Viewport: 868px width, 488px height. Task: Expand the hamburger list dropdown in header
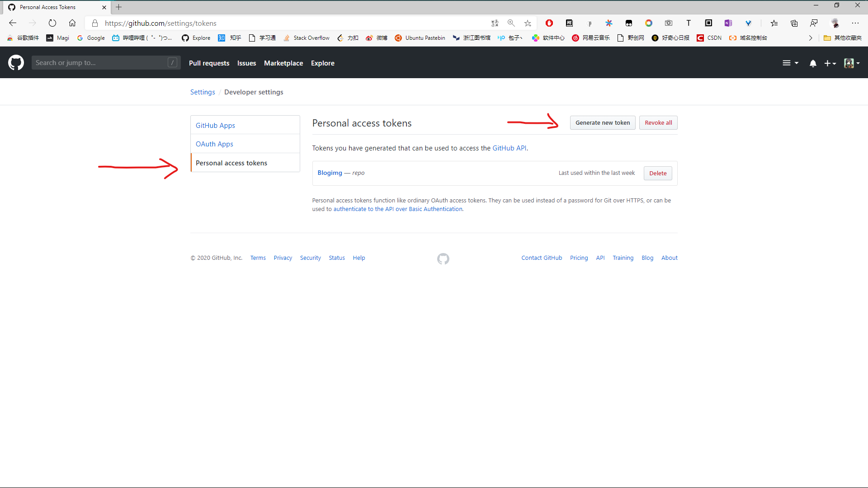coord(790,63)
